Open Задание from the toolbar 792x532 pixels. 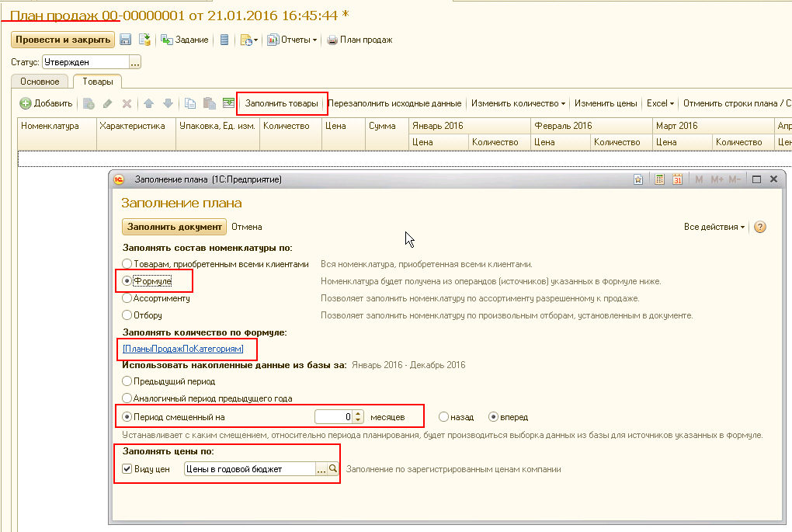184,40
